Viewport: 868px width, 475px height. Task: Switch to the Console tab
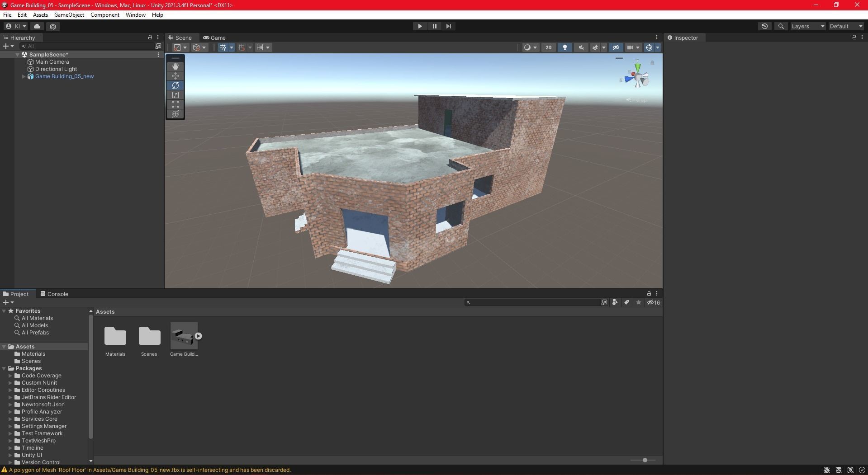[54, 294]
